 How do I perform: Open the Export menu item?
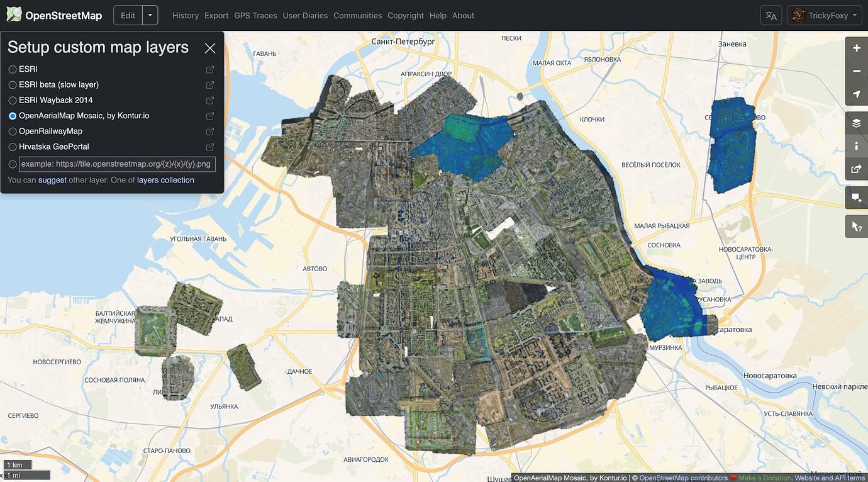pos(216,15)
